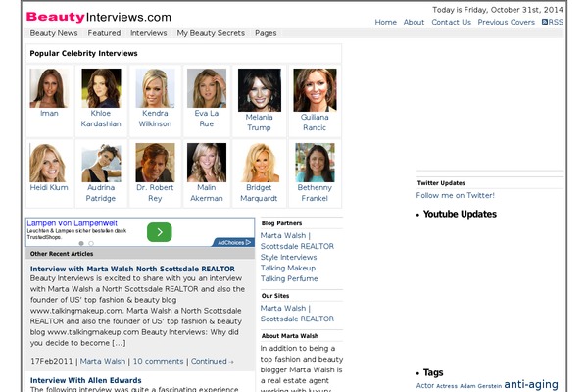Open the Contact Us link
Image resolution: width=588 pixels, height=392 pixels.
(x=451, y=23)
